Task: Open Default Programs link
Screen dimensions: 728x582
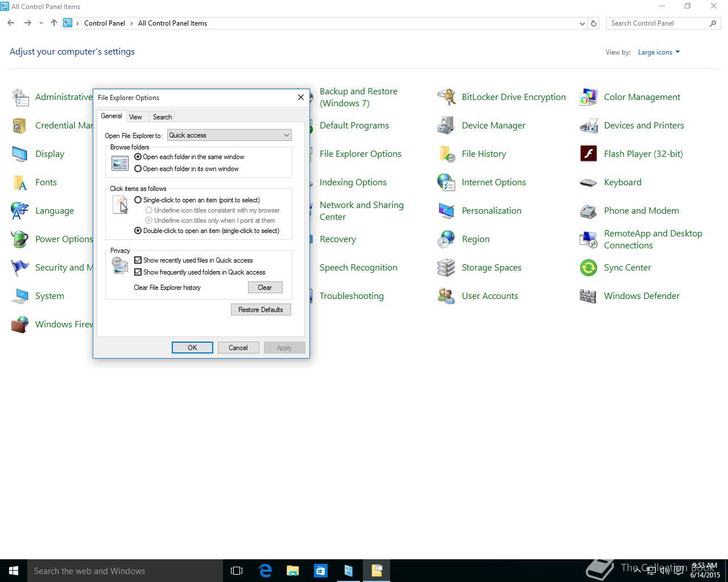Action: [x=354, y=126]
